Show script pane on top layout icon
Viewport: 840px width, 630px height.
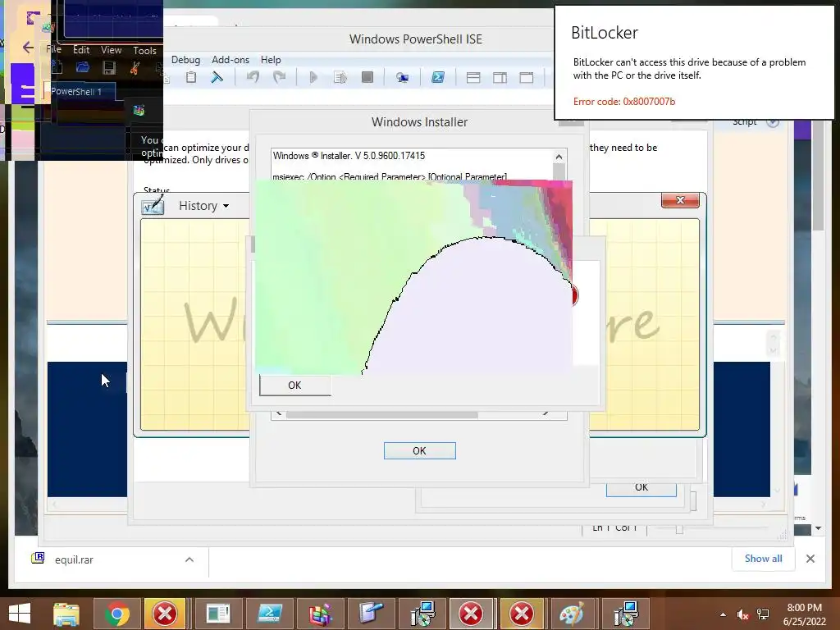473,78
